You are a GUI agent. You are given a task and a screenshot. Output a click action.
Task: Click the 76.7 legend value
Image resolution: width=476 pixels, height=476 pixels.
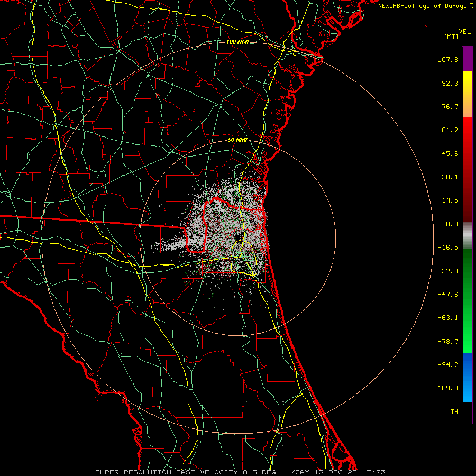click(450, 106)
